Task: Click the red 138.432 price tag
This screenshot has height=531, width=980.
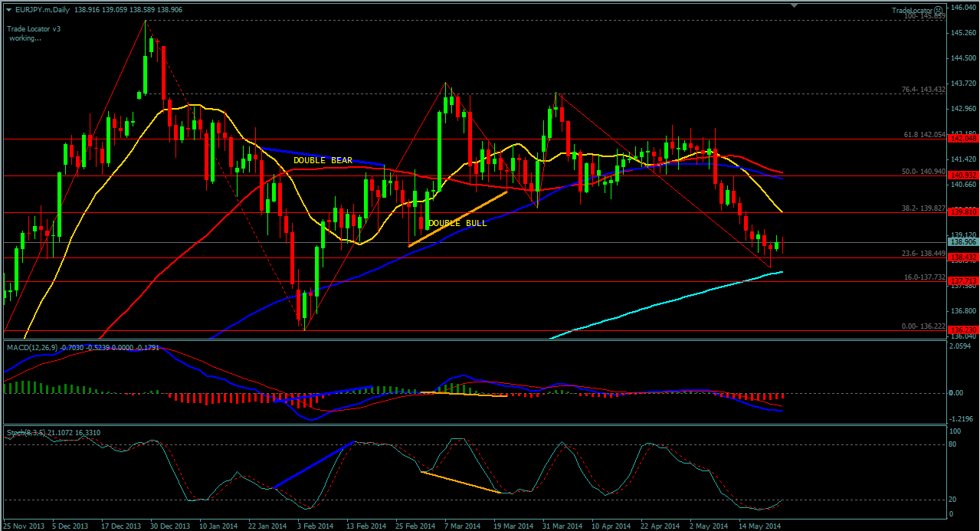Action: pyautogui.click(x=962, y=257)
